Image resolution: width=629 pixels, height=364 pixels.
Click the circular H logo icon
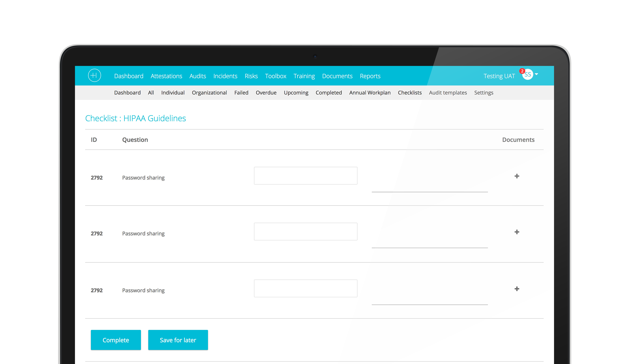tap(94, 75)
